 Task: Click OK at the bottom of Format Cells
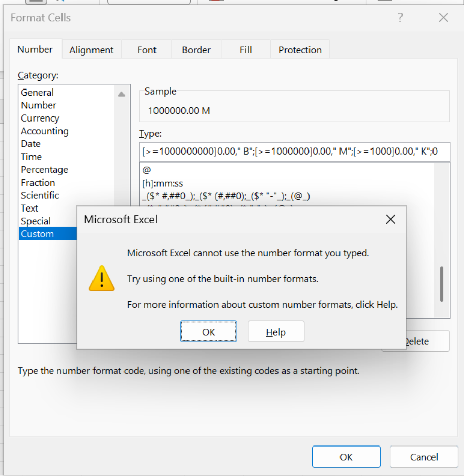pos(346,457)
